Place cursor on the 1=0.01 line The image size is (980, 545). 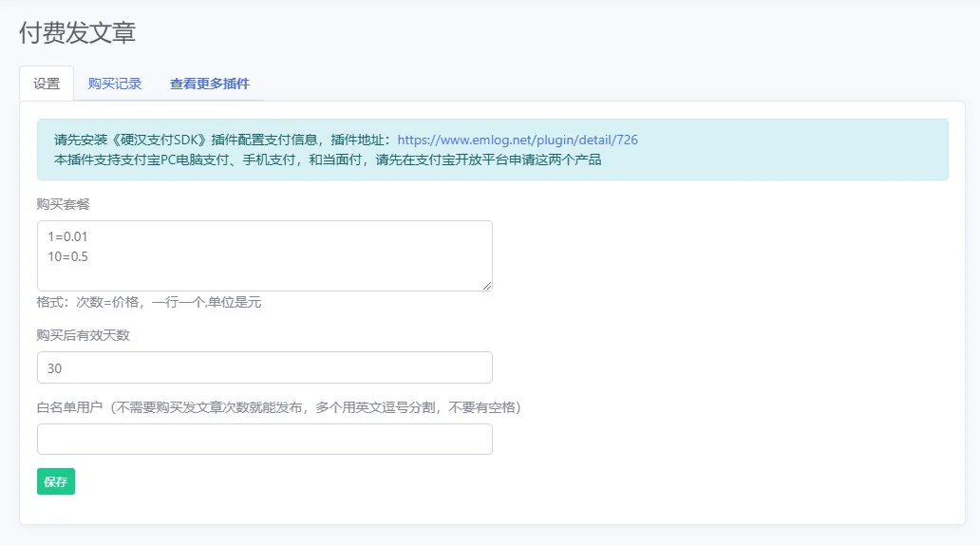67,236
